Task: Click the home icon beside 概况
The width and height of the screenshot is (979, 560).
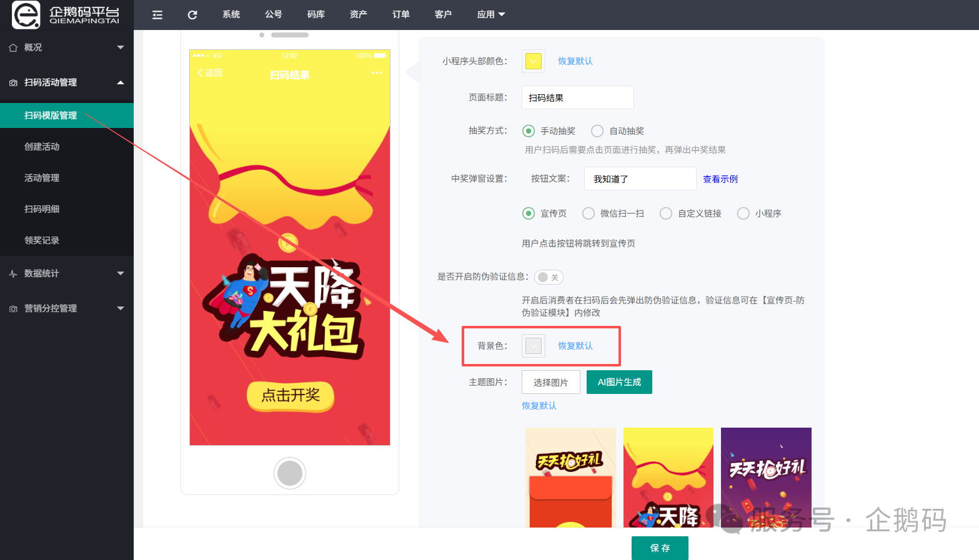Action: 13,47
